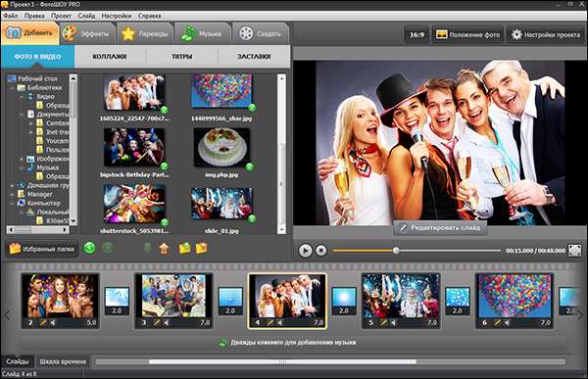Click the green back navigation arrow
588x379 pixels.
tap(89, 248)
